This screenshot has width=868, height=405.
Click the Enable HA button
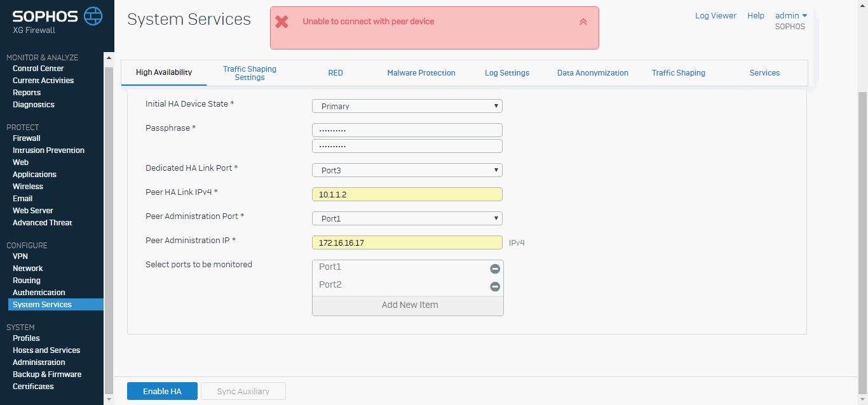coord(162,391)
